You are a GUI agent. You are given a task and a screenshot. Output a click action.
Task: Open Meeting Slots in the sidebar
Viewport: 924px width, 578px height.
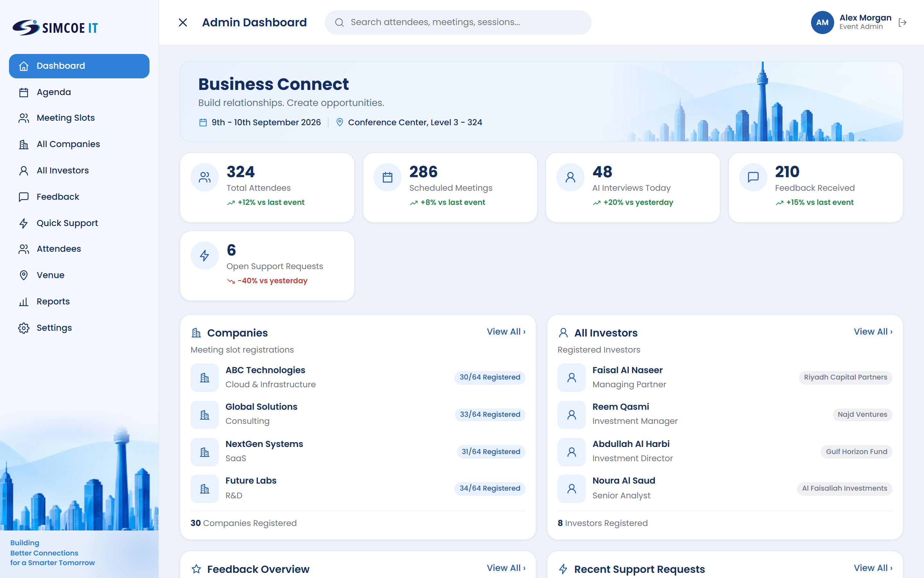pos(79,118)
